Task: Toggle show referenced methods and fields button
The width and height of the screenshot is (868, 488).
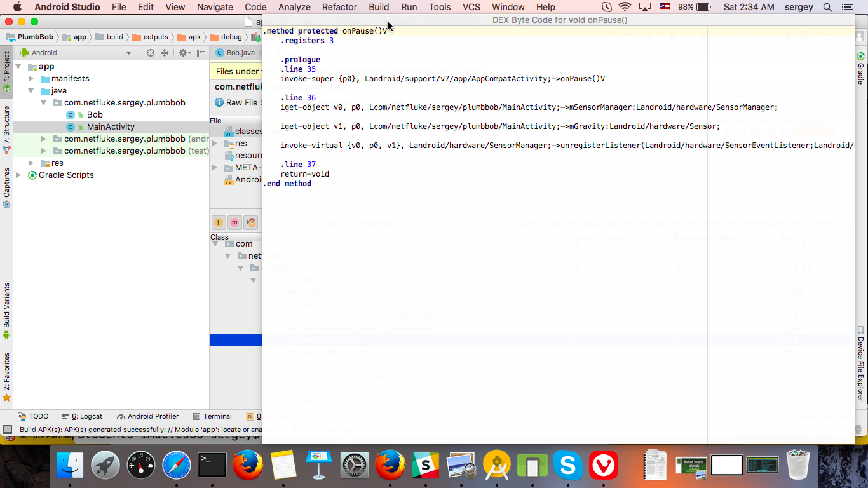Action: click(x=250, y=222)
